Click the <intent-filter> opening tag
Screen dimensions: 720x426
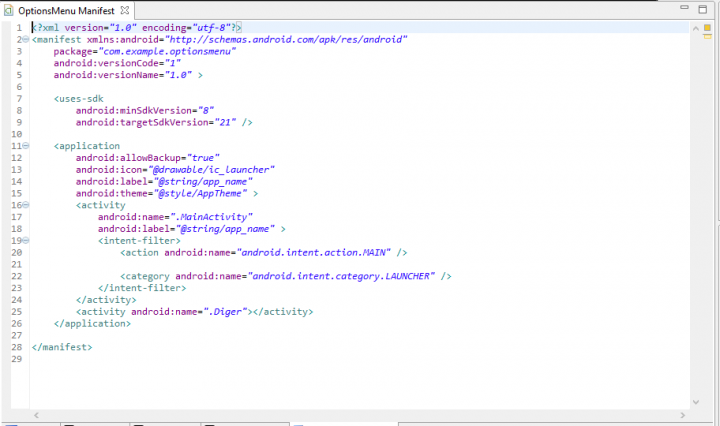pyautogui.click(x=139, y=241)
